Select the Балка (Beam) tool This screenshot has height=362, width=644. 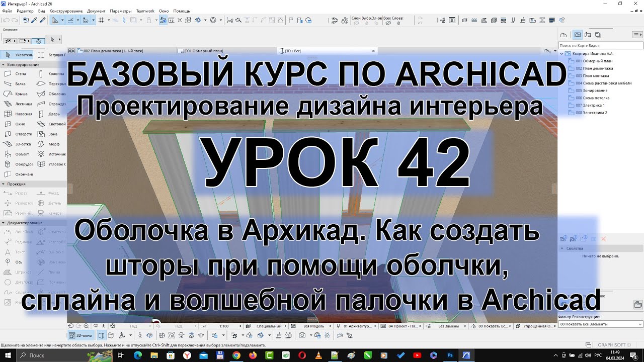point(17,84)
